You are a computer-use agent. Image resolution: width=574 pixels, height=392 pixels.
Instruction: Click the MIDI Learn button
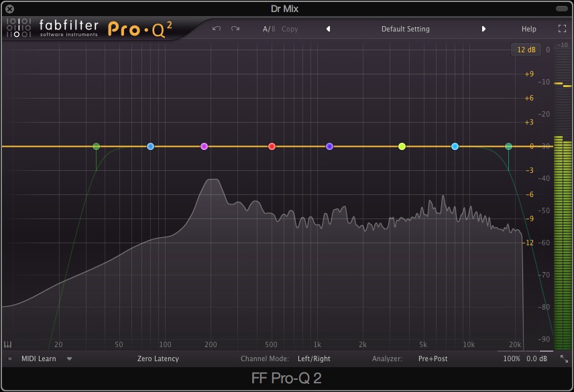pos(39,358)
